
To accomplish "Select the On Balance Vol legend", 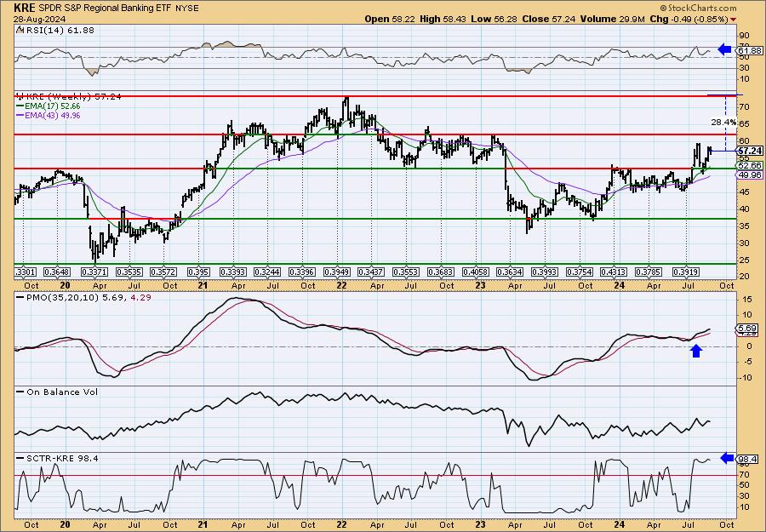I will click(58, 392).
